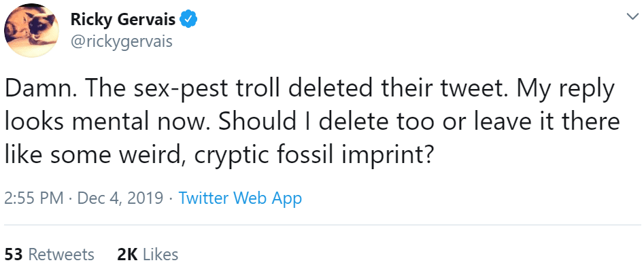Click the Dec 4, 2019 date
This screenshot has width=644, height=267.
pyautogui.click(x=120, y=198)
